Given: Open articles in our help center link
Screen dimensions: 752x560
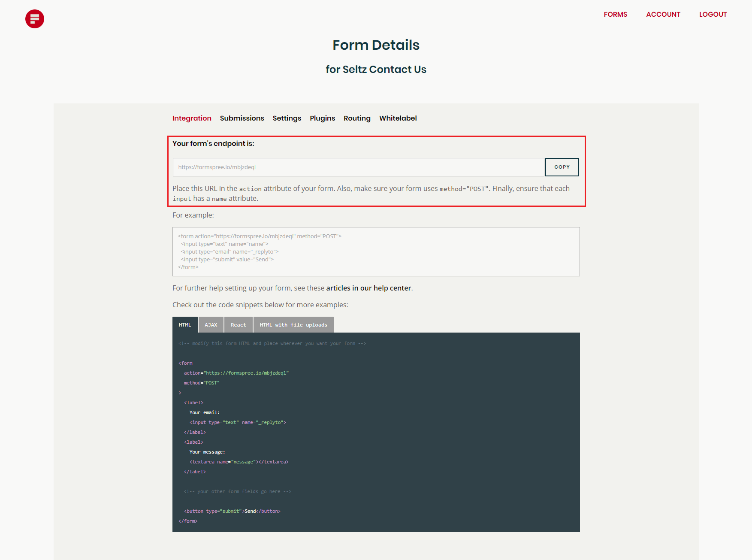Looking at the screenshot, I should click(368, 288).
